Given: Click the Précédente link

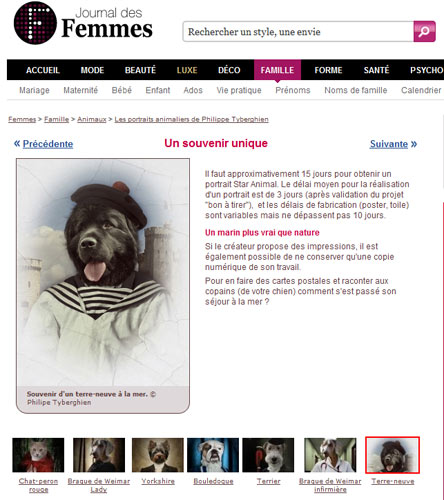Looking at the screenshot, I should tap(48, 144).
